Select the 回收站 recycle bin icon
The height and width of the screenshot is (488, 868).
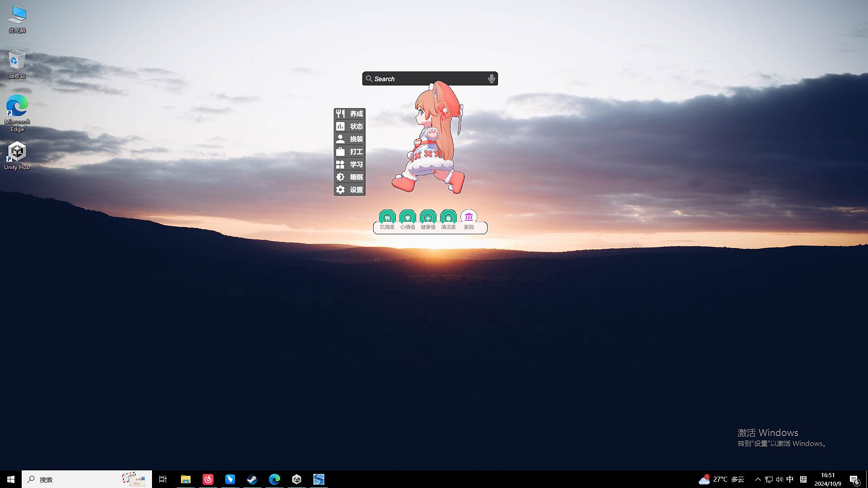pos(17,65)
